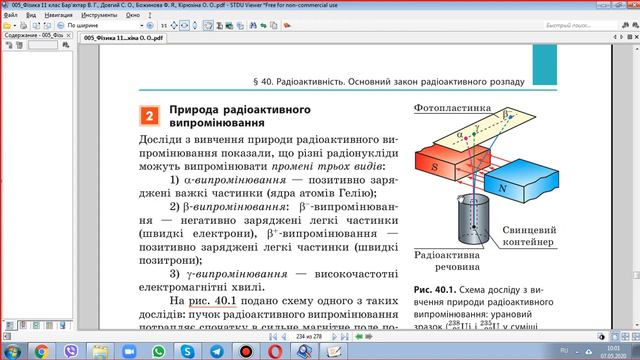This screenshot has width=640, height=360.
Task: Click the first icon in Содержание panel
Action: coord(9,45)
